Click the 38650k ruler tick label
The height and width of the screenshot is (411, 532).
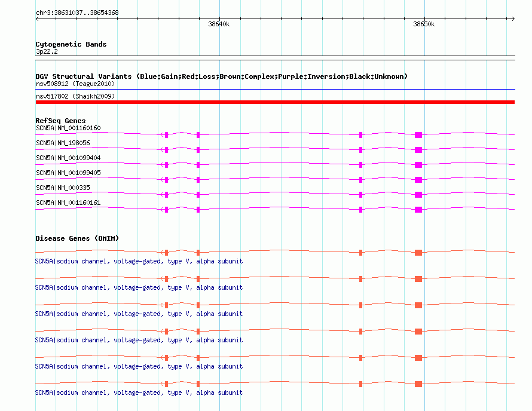(x=424, y=24)
